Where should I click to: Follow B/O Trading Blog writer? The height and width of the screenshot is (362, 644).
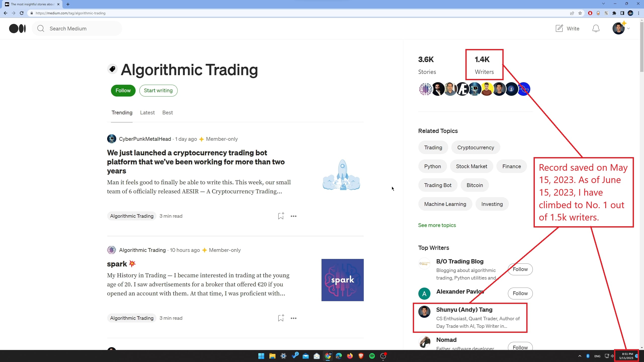pos(520,269)
